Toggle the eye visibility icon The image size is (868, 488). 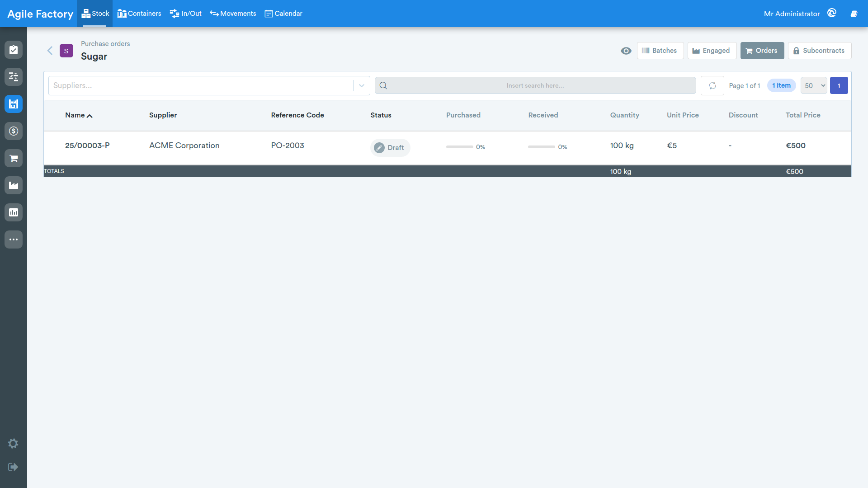pos(626,51)
